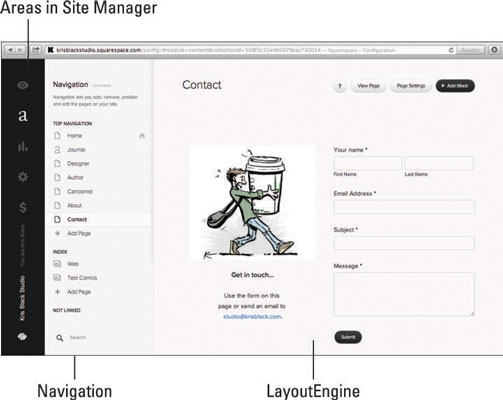Click the search magnifier icon
This screenshot has width=503, height=400.
[x=60, y=338]
